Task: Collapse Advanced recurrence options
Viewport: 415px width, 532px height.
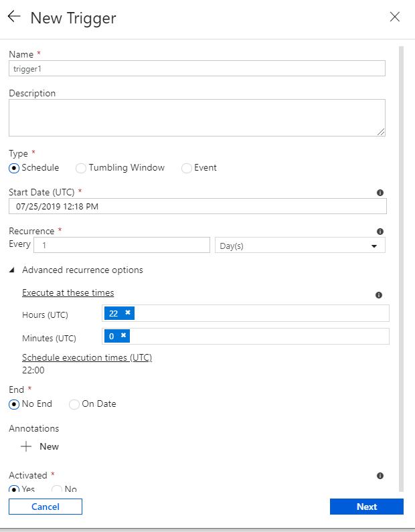Action: pyautogui.click(x=12, y=270)
